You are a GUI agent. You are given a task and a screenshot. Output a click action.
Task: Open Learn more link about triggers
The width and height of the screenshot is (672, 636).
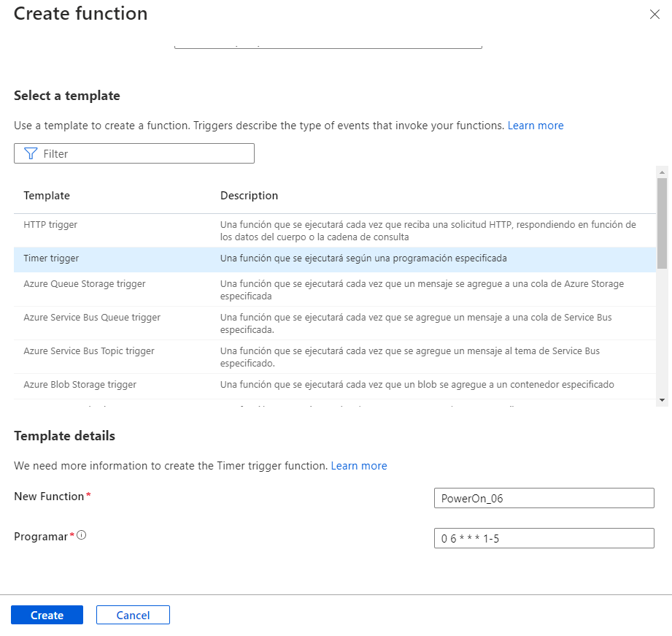point(536,126)
